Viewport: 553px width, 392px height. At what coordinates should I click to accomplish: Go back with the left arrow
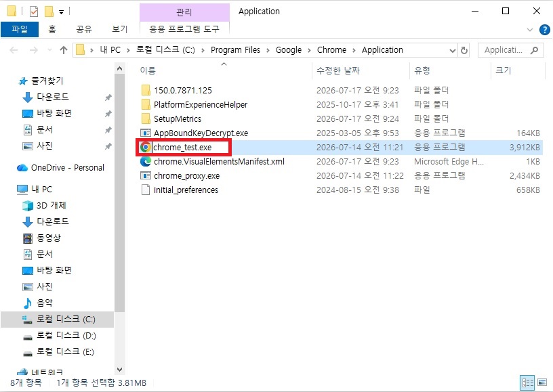pos(14,50)
